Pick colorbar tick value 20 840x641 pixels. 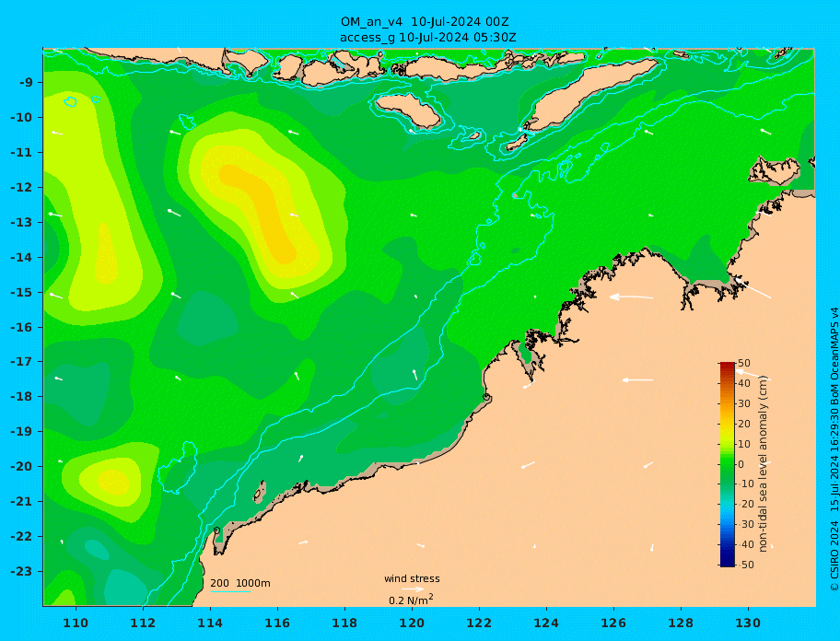(x=744, y=425)
